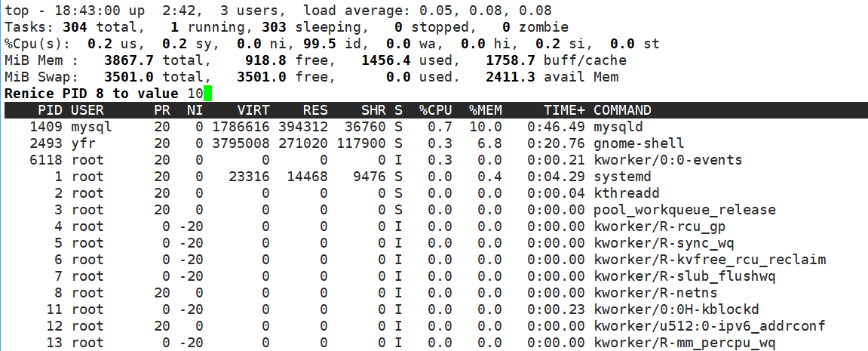
Task: Click the 14468 RES value for systemd
Action: pyautogui.click(x=307, y=177)
